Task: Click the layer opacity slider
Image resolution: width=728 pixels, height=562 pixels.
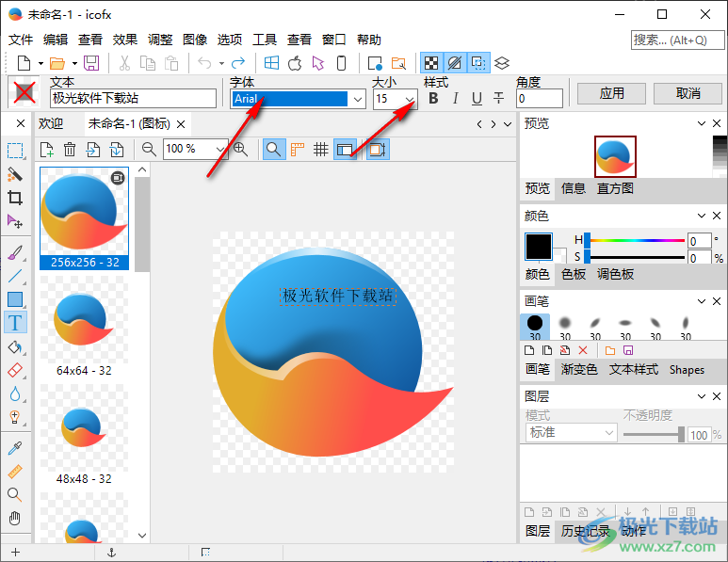Action: (x=654, y=435)
